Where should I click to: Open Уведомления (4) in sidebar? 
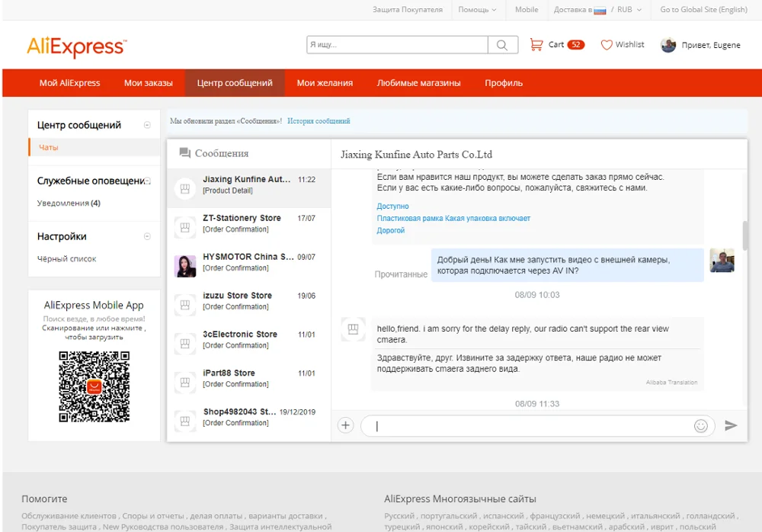tap(69, 204)
